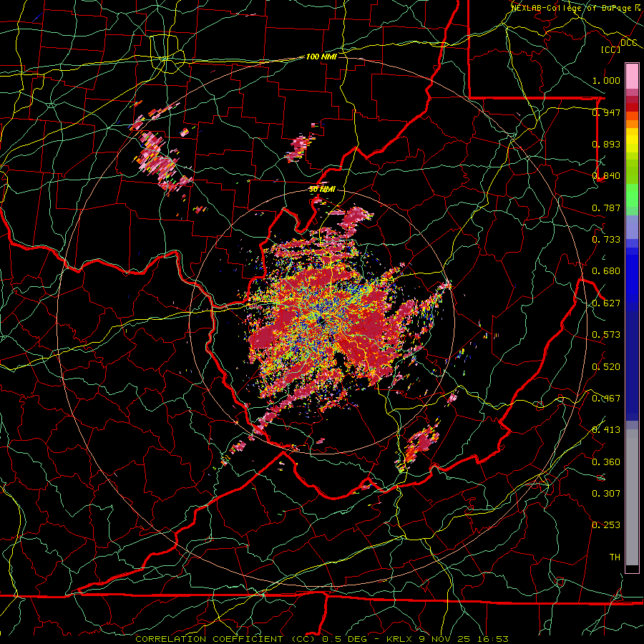This screenshot has height=644, width=644.
Task: Click the 0.5 DEG elevation text
Action: pos(346,639)
